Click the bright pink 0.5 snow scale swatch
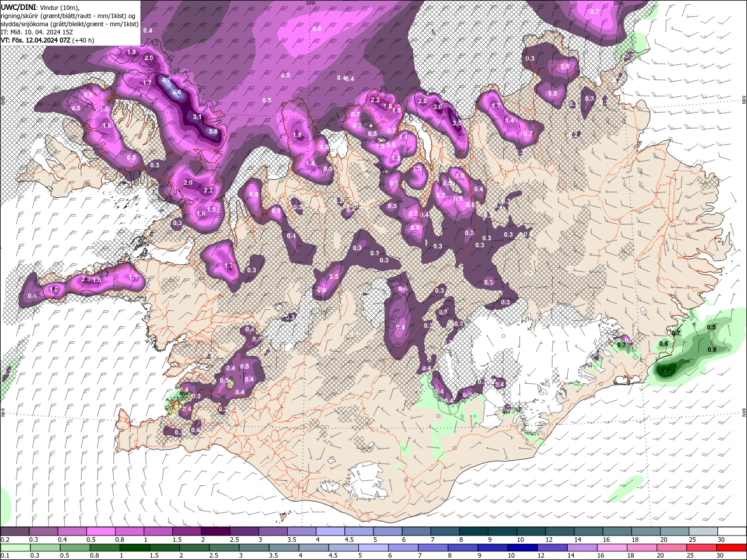 coord(100,531)
